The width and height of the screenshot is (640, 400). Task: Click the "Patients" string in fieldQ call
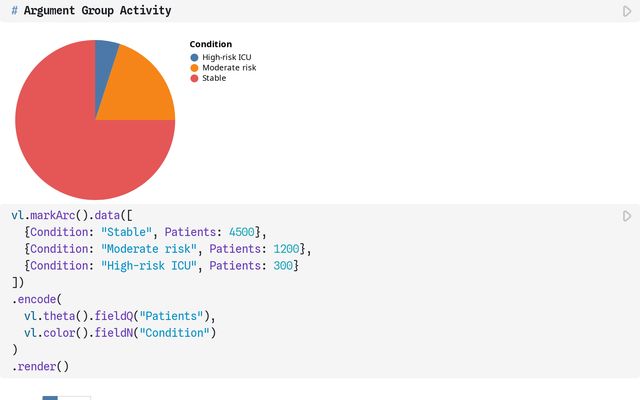point(171,316)
